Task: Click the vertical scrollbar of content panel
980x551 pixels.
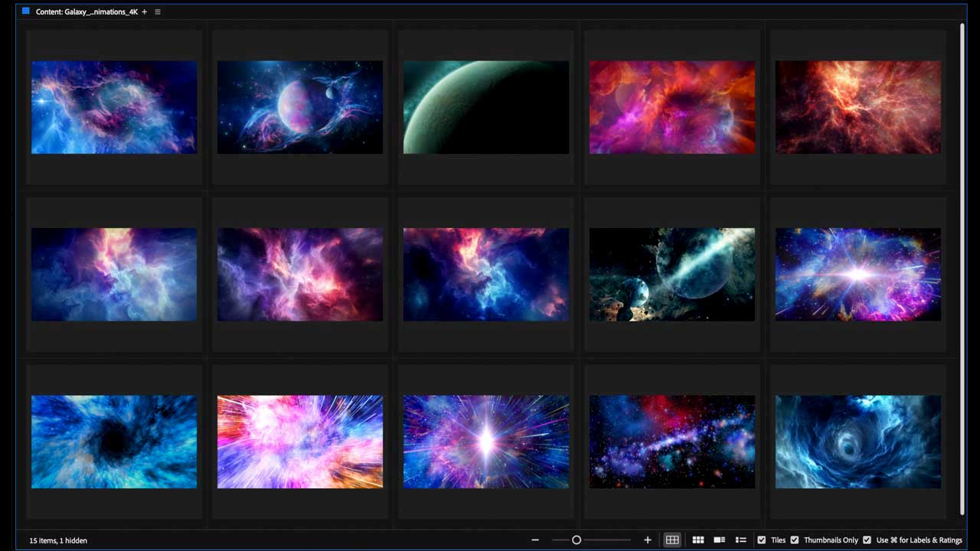Action: [x=962, y=268]
